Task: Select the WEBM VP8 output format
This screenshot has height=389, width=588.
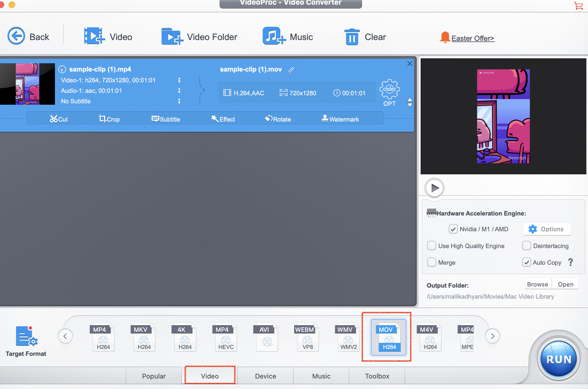Action: [x=307, y=337]
